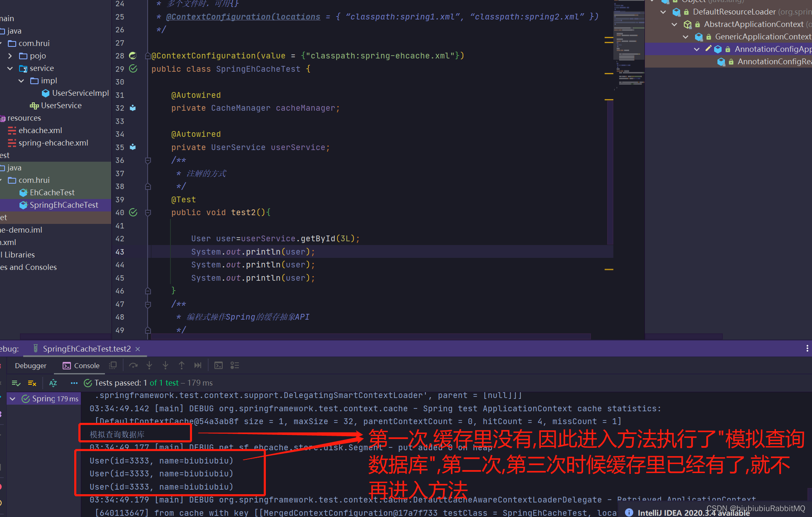Toggle Show Passed tests filter

(16, 383)
